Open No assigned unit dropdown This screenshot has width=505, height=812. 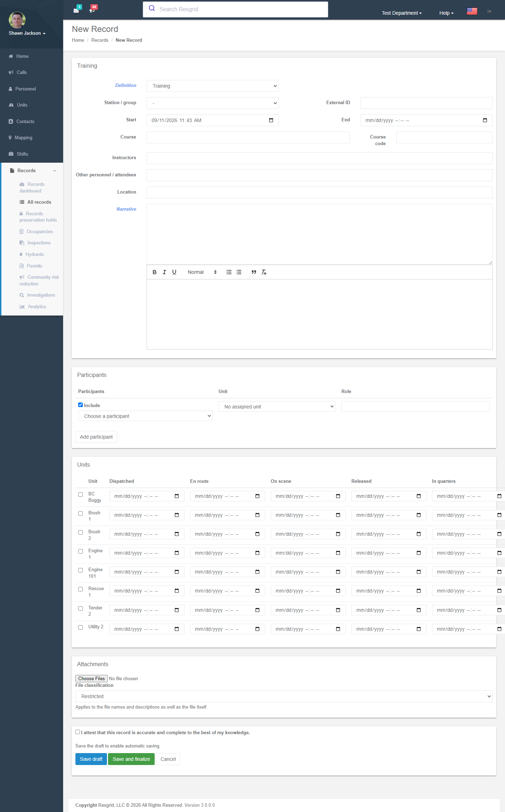point(277,407)
